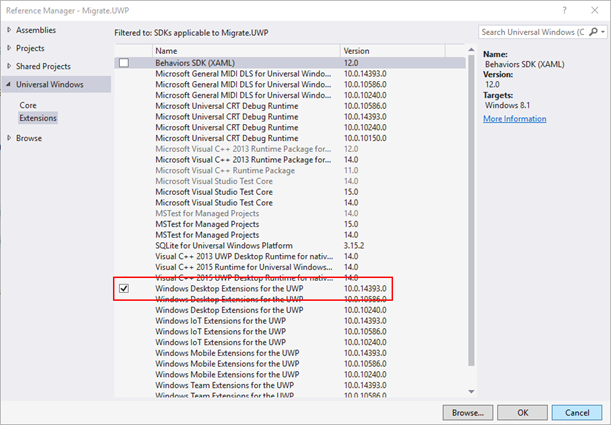Image resolution: width=611 pixels, height=425 pixels.
Task: Open the search options dropdown arrow
Action: [603, 32]
